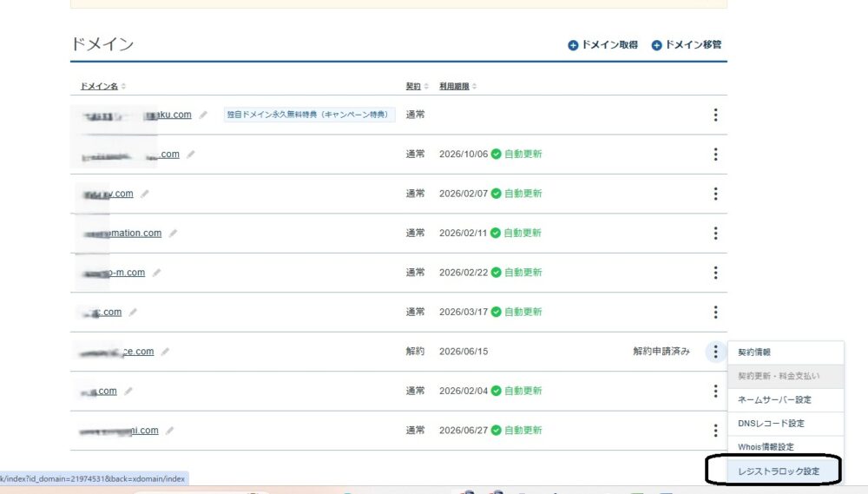The height and width of the screenshot is (494, 868).
Task: Click pencil icon beside the aku.com domain
Action: tap(203, 115)
